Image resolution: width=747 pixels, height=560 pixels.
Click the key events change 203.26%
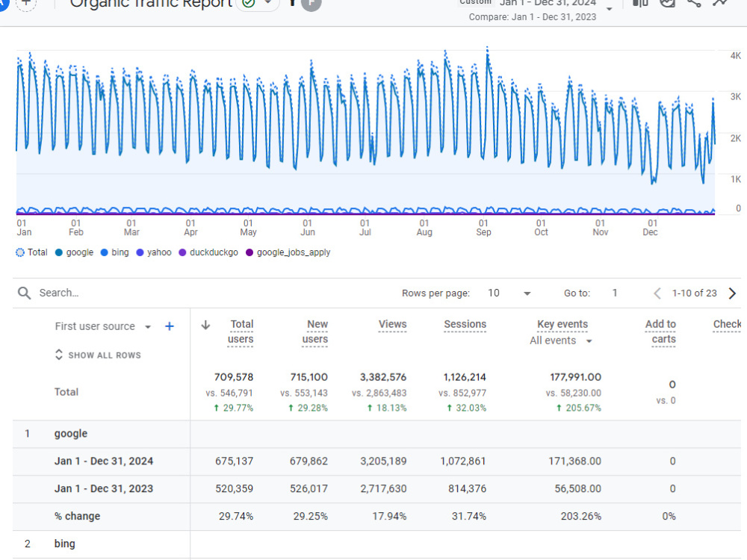[x=580, y=516]
